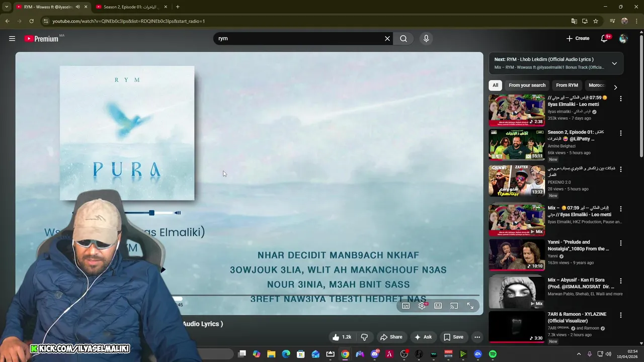
Task: Select the All filter chip
Action: tap(496, 85)
